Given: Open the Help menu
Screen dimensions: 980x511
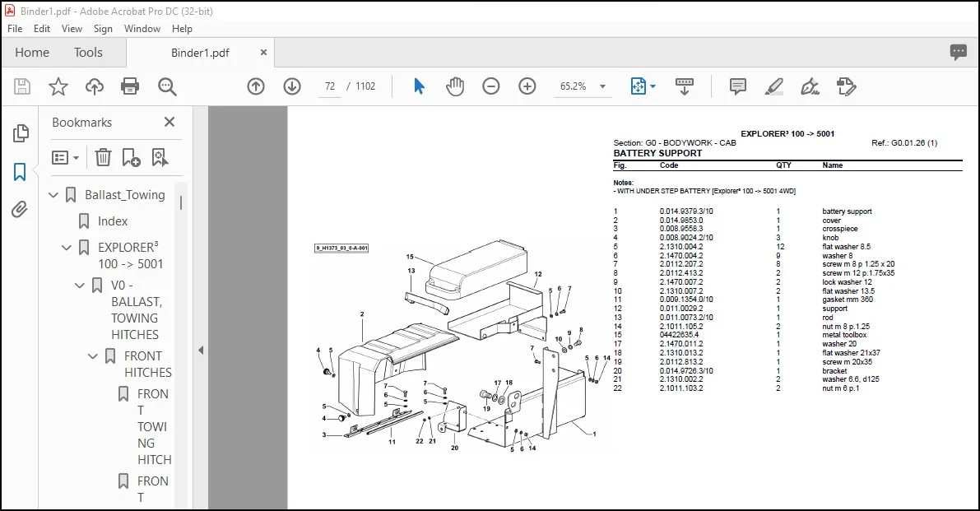Looking at the screenshot, I should click(x=182, y=29).
